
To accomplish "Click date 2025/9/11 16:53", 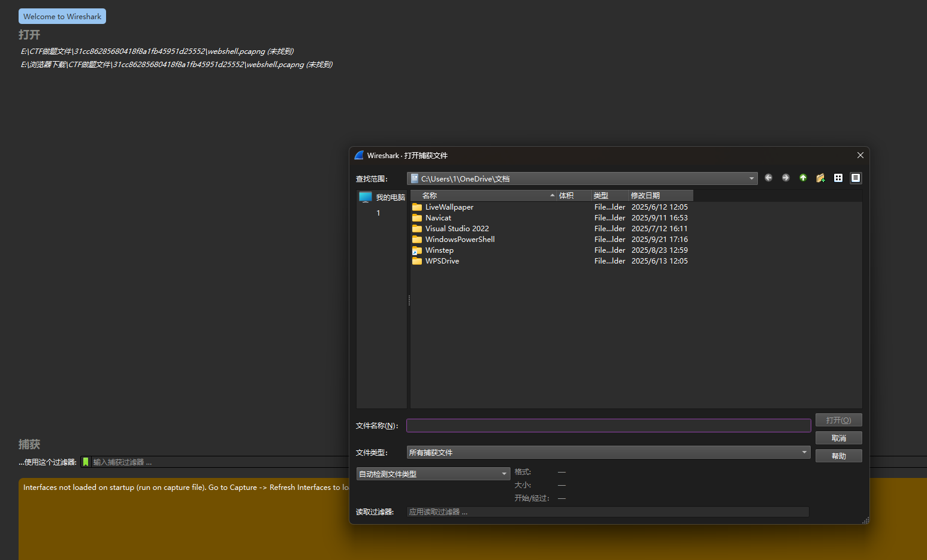I will pyautogui.click(x=660, y=218).
